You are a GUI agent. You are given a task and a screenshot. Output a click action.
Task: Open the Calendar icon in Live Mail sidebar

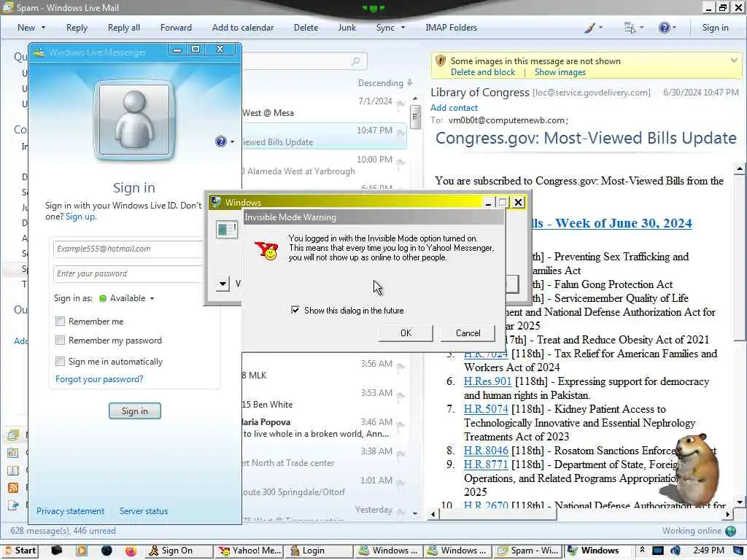[13, 452]
